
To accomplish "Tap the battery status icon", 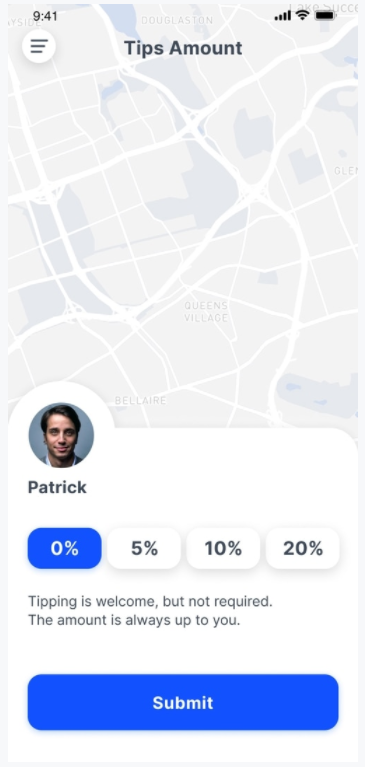I will pos(324,16).
